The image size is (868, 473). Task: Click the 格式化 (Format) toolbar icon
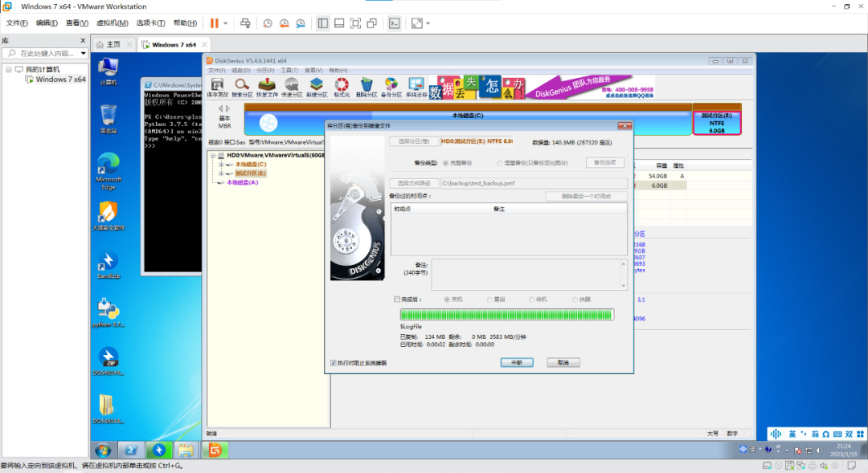[342, 88]
